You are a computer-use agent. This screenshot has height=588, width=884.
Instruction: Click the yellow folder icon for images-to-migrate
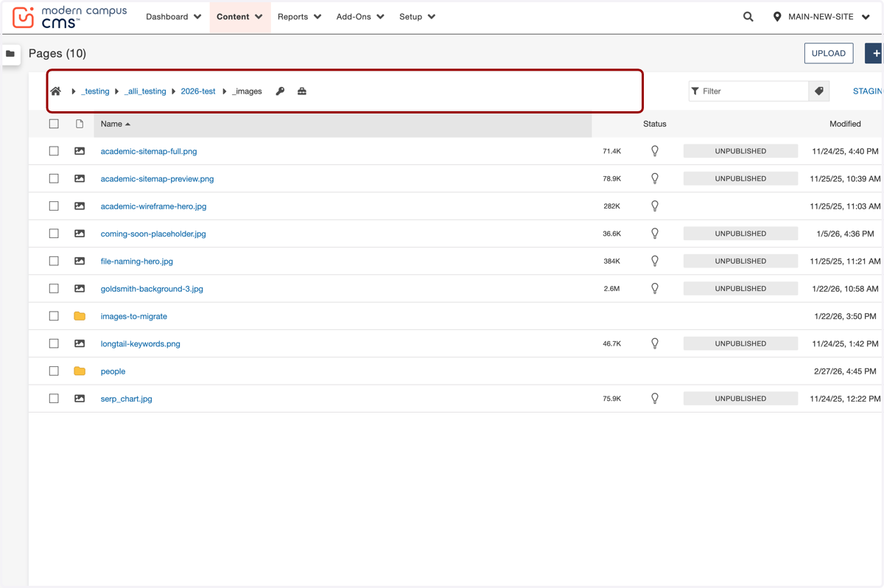[80, 316]
